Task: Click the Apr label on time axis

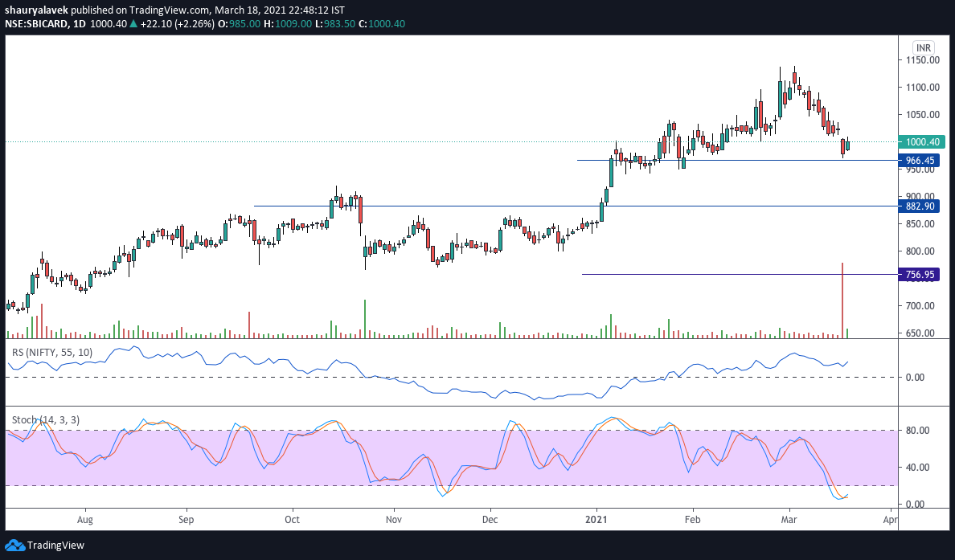Action: 891,519
